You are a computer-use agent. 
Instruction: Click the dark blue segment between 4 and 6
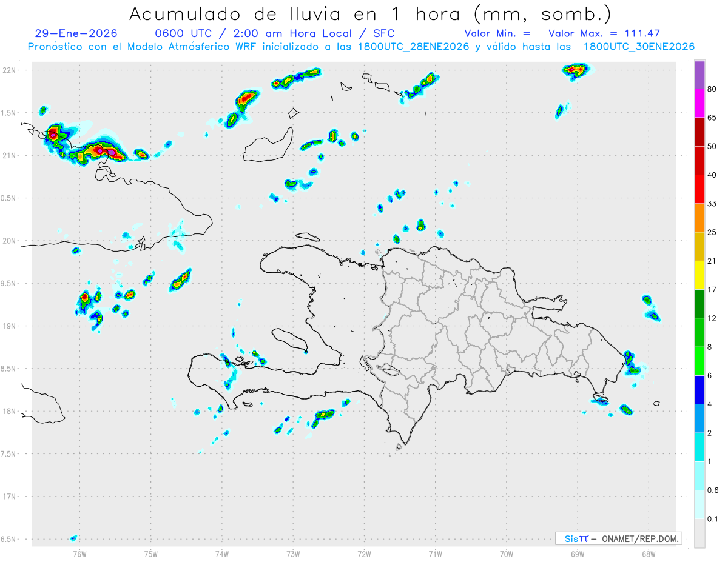(699, 389)
